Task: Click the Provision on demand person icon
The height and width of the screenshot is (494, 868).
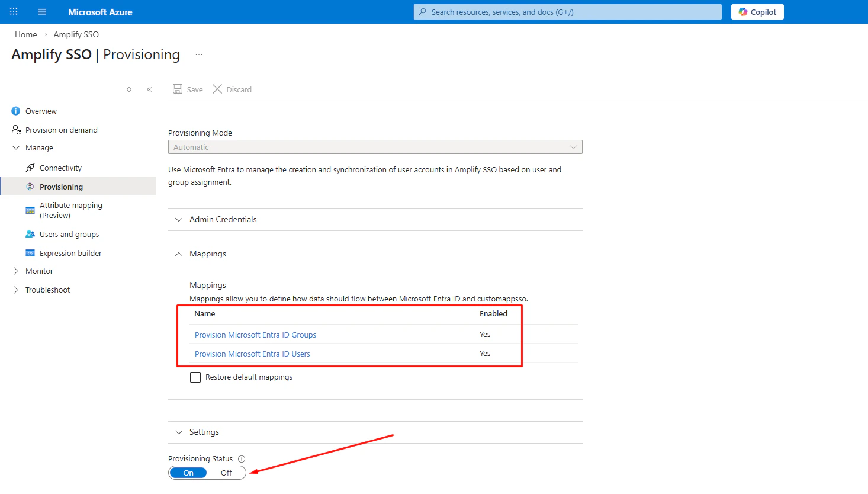Action: click(x=16, y=130)
